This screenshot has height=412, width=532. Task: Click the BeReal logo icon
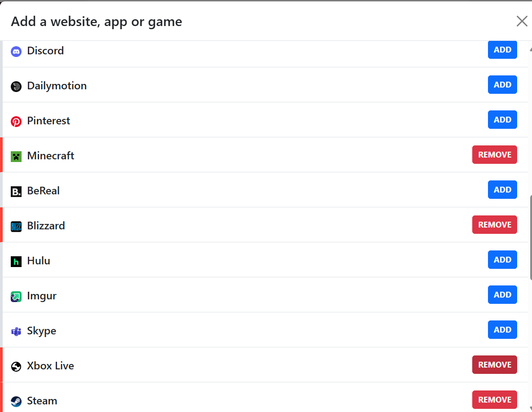pyautogui.click(x=16, y=192)
